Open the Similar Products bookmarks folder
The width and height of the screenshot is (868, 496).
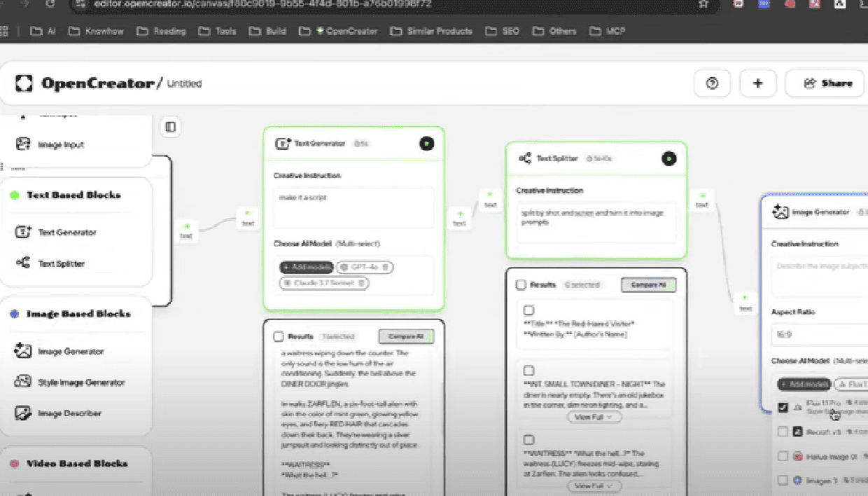[432, 31]
